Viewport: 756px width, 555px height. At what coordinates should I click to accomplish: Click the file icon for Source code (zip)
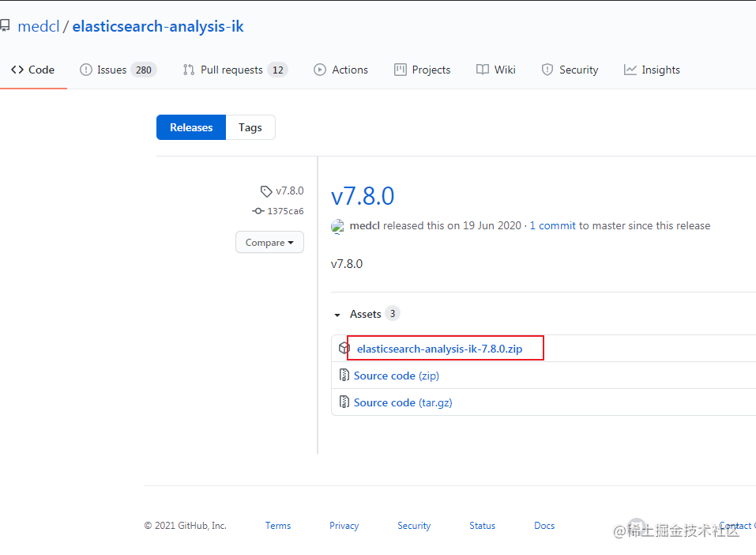point(344,375)
